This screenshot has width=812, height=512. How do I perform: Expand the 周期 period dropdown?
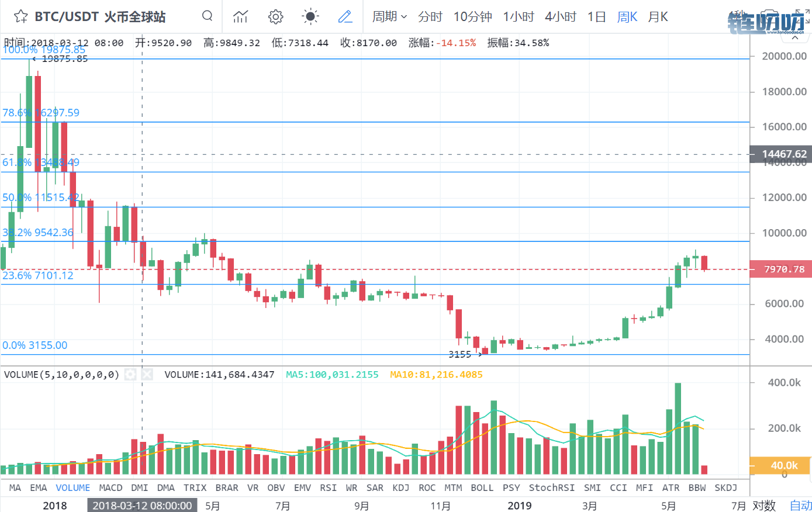(x=389, y=16)
